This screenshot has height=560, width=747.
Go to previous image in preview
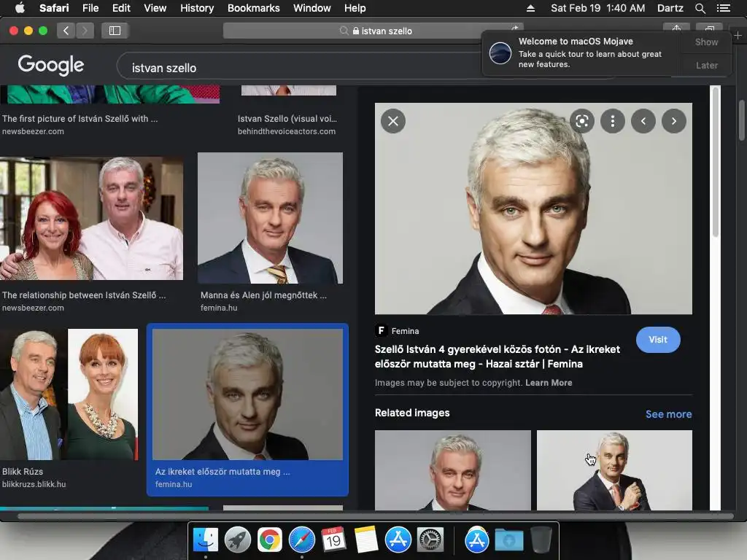(643, 121)
